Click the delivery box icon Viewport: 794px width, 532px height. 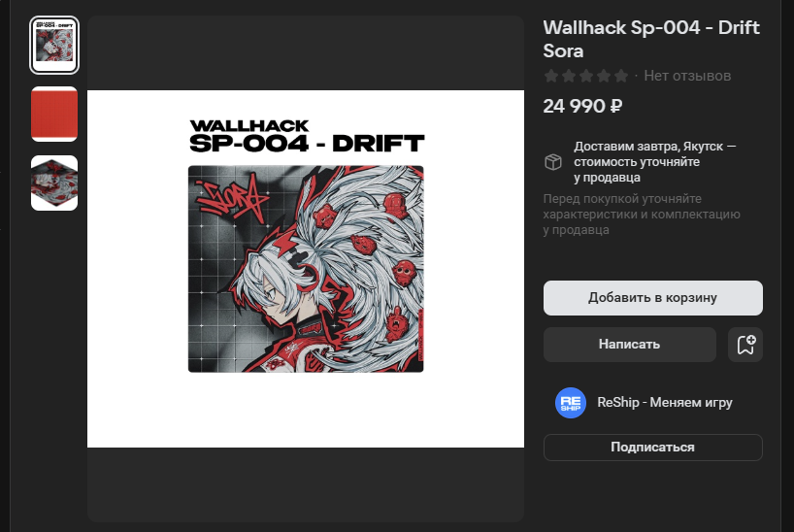[553, 162]
